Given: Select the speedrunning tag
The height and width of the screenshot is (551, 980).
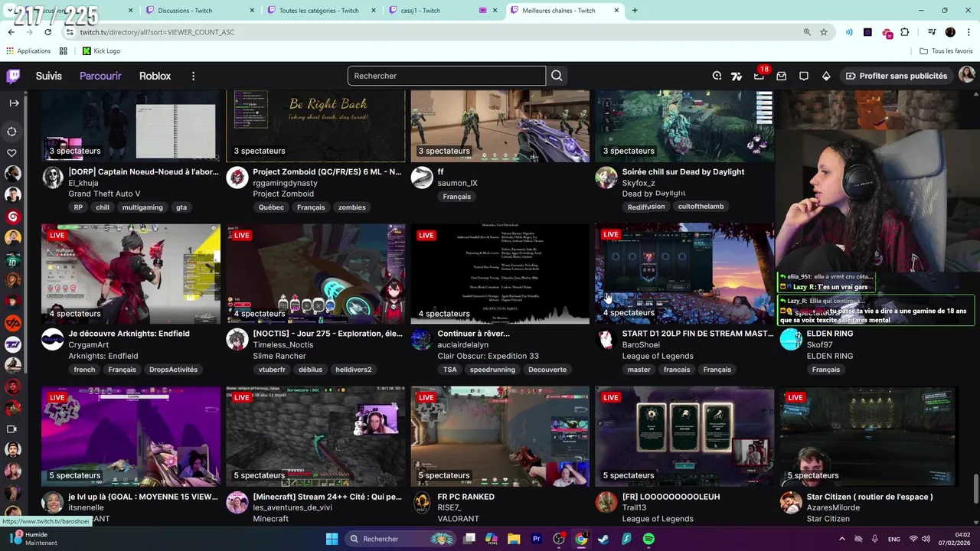Looking at the screenshot, I should [492, 370].
